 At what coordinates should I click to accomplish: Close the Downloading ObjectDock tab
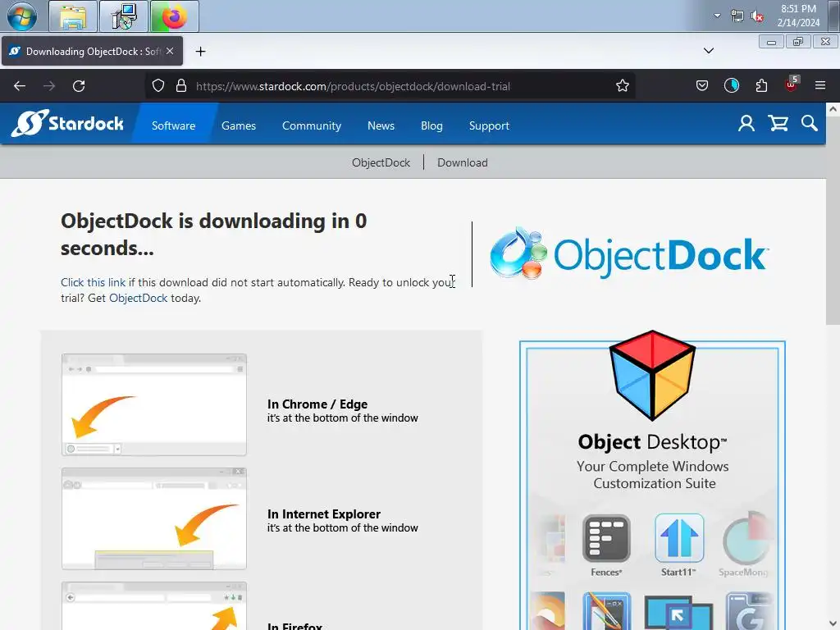170,51
